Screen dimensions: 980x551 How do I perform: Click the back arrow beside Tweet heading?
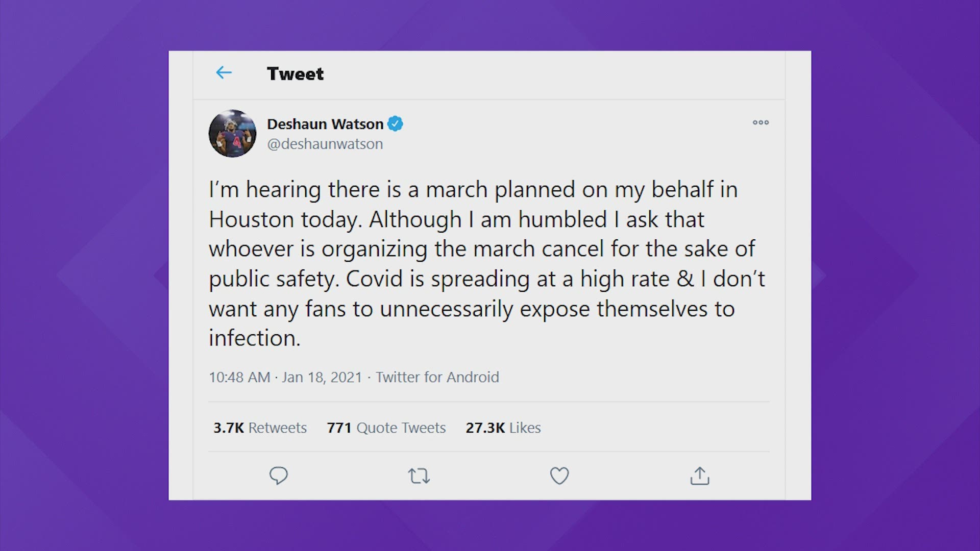(x=224, y=73)
